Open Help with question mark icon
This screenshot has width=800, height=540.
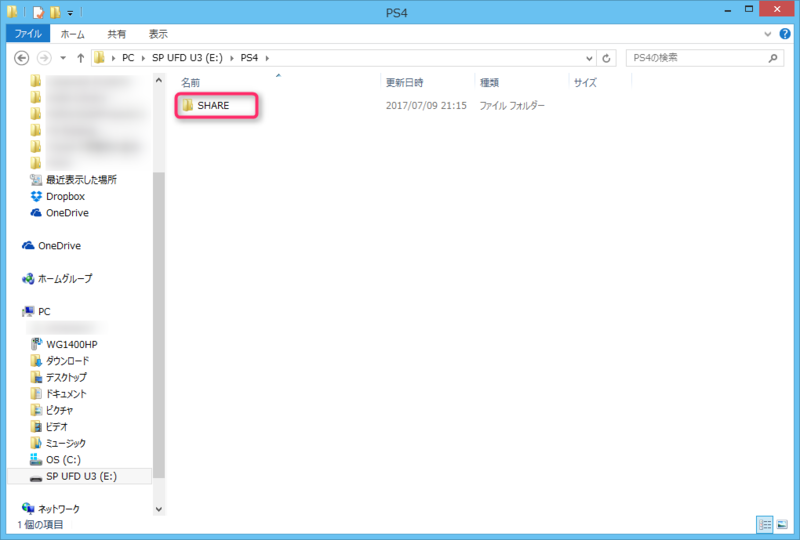click(785, 34)
